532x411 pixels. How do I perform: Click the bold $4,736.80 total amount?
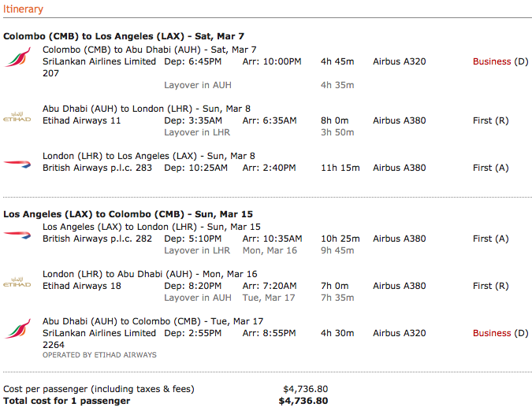(x=303, y=401)
